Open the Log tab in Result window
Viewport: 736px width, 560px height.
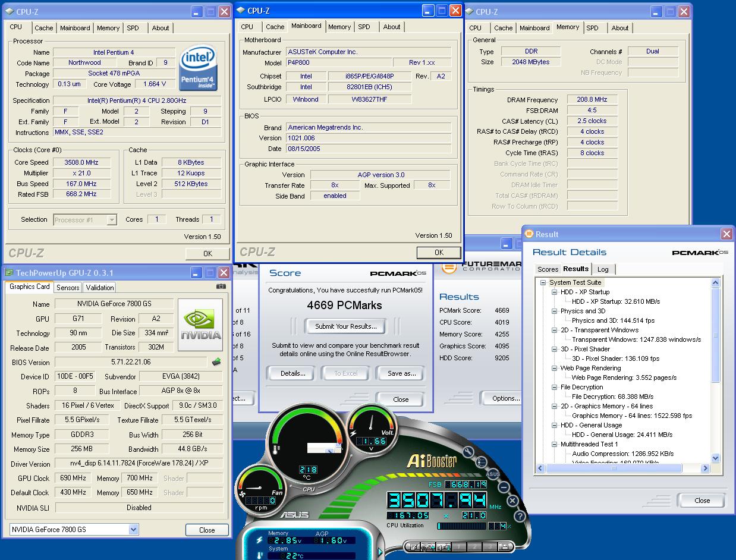click(603, 269)
